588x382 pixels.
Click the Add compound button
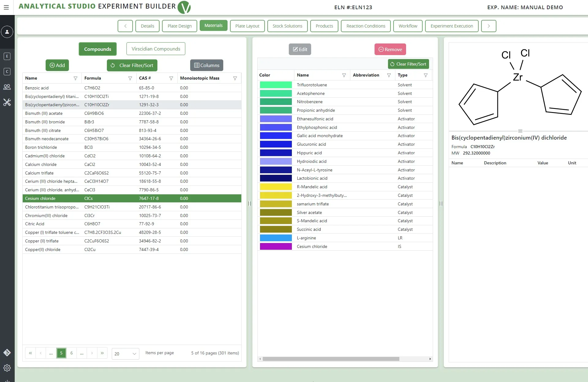tap(57, 65)
